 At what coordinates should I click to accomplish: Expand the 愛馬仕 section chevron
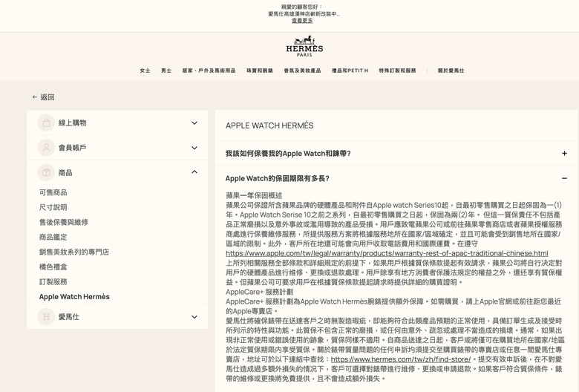click(x=194, y=317)
